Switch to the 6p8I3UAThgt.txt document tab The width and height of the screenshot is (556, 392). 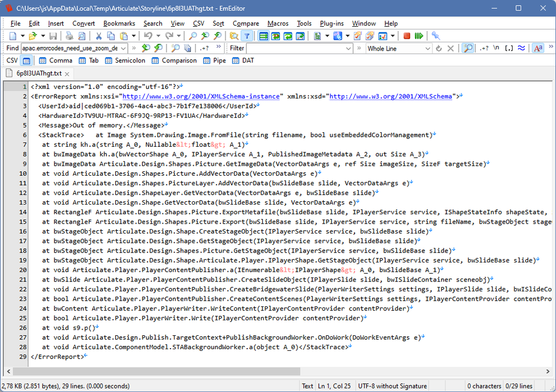pos(38,73)
